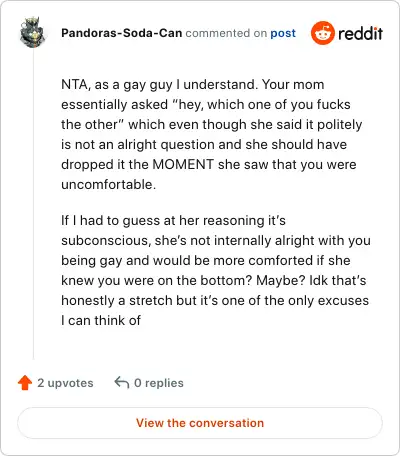
Task: Click paragraph beginning "If I had to guess"
Action: pos(216,270)
